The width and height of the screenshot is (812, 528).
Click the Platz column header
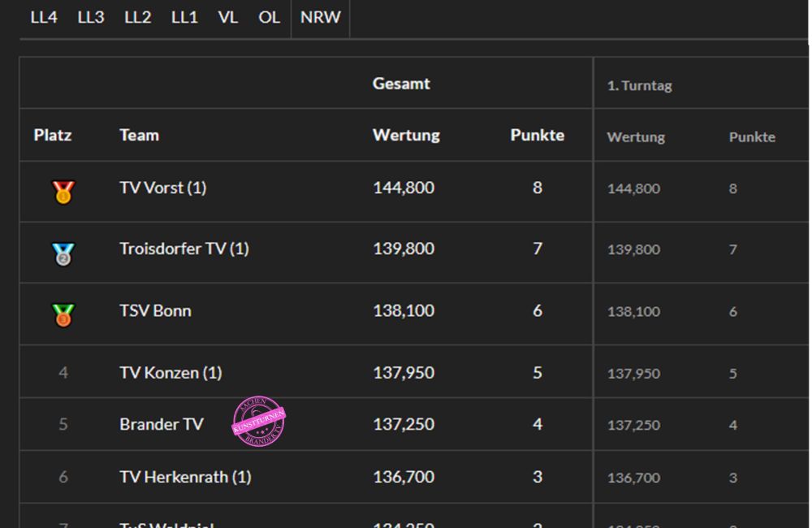click(x=53, y=135)
